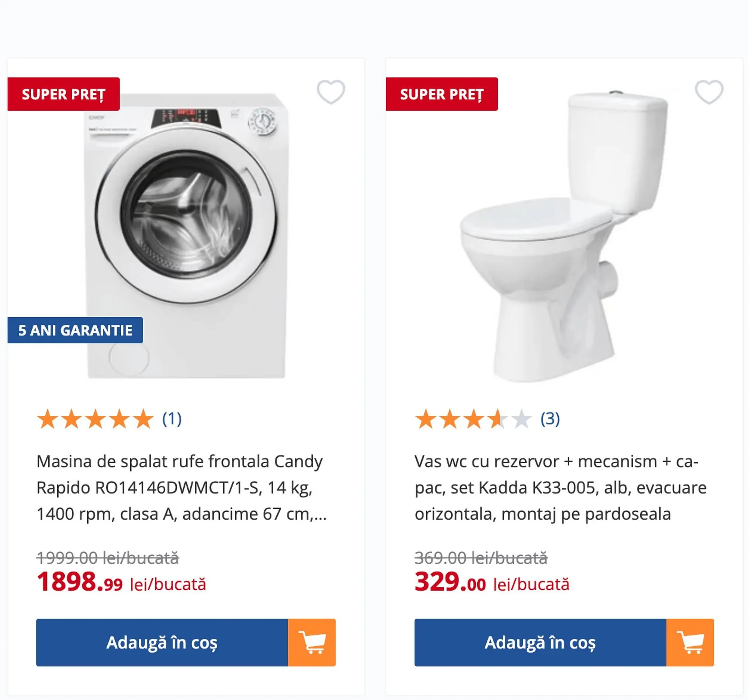This screenshot has width=748, height=700.
Task: Click five-star rating of the washing machine
Action: click(x=95, y=419)
